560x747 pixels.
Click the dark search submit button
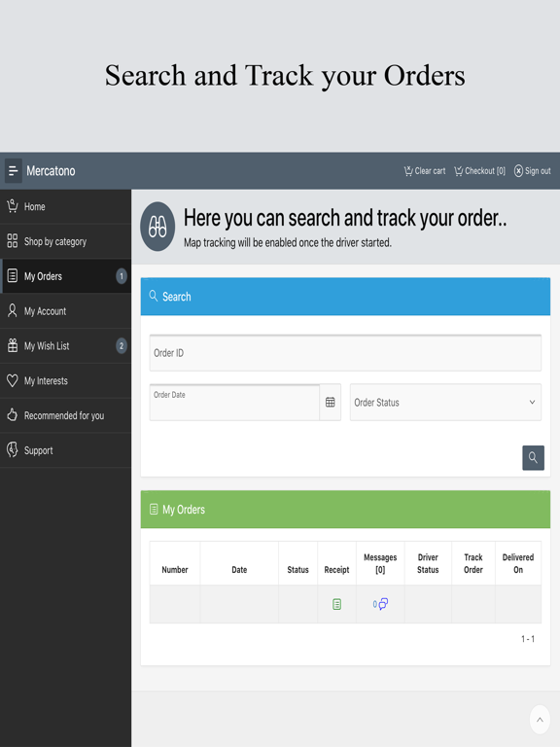534,458
